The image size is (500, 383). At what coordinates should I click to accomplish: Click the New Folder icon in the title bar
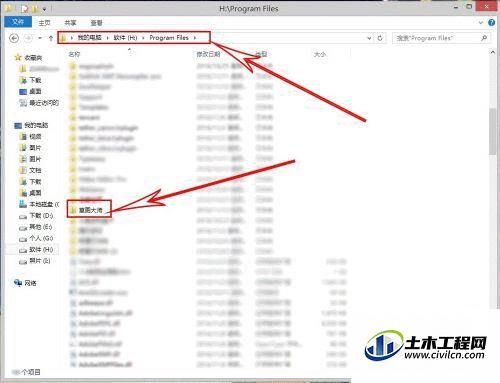(x=35, y=8)
